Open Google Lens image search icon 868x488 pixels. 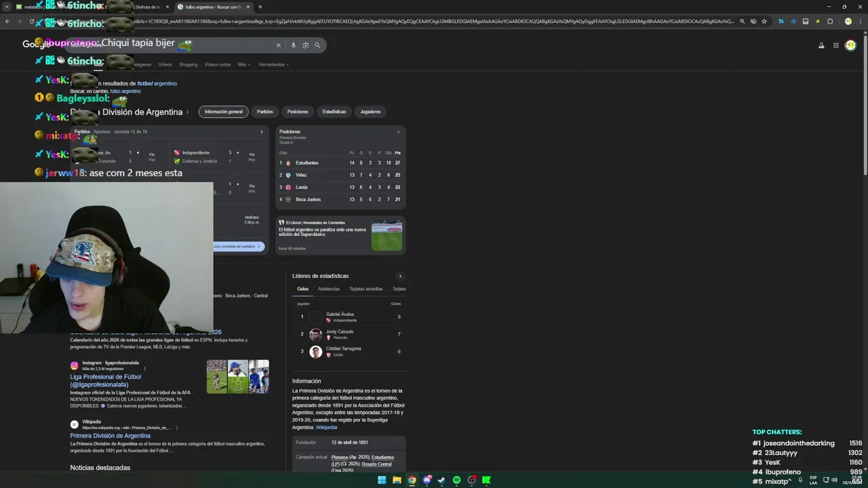305,45
